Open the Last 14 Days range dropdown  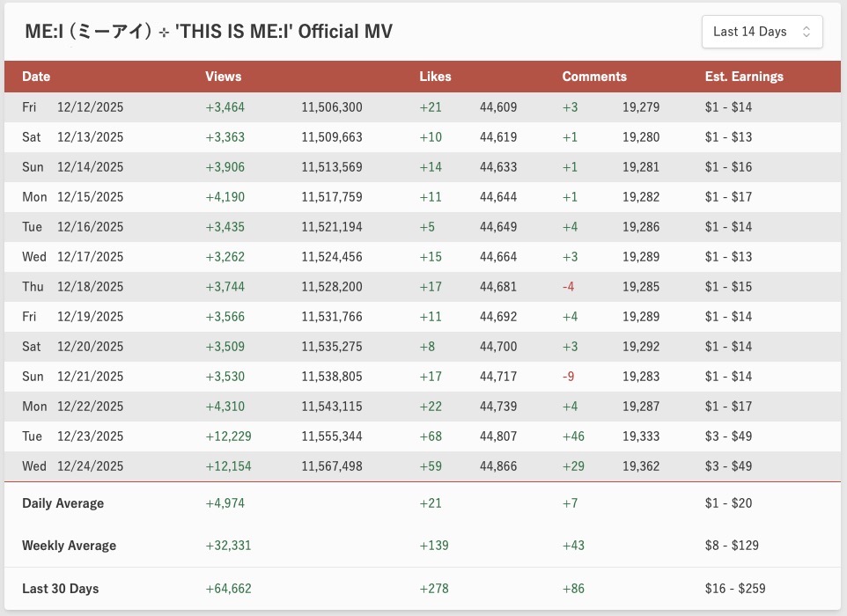coord(762,32)
